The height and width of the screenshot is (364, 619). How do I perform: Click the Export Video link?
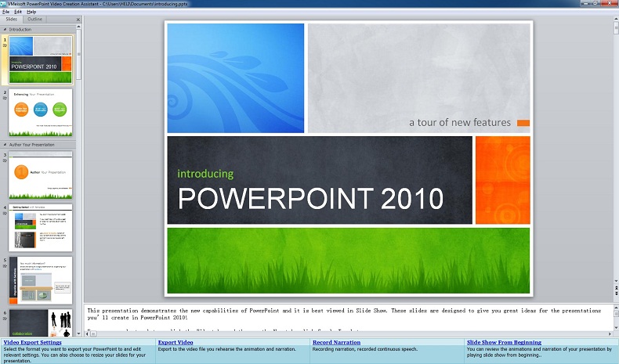point(176,342)
